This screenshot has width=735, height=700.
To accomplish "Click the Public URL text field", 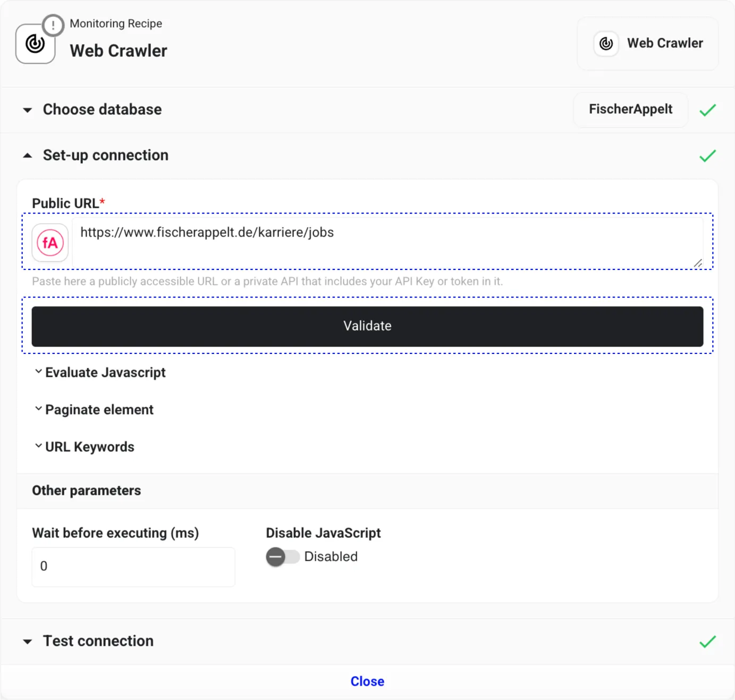I will click(387, 242).
